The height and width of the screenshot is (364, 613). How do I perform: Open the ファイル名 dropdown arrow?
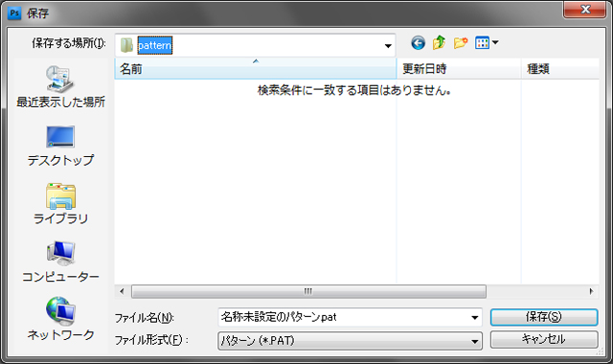pos(475,317)
